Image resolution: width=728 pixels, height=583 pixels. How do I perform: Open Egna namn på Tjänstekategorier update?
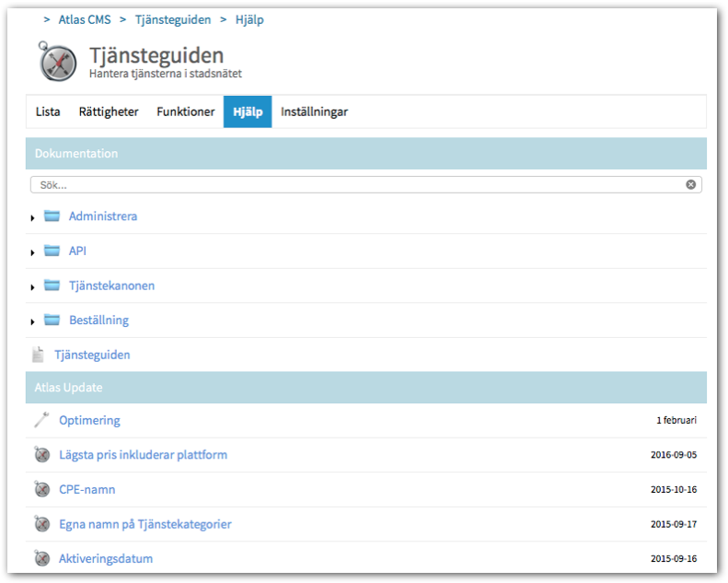pyautogui.click(x=144, y=524)
